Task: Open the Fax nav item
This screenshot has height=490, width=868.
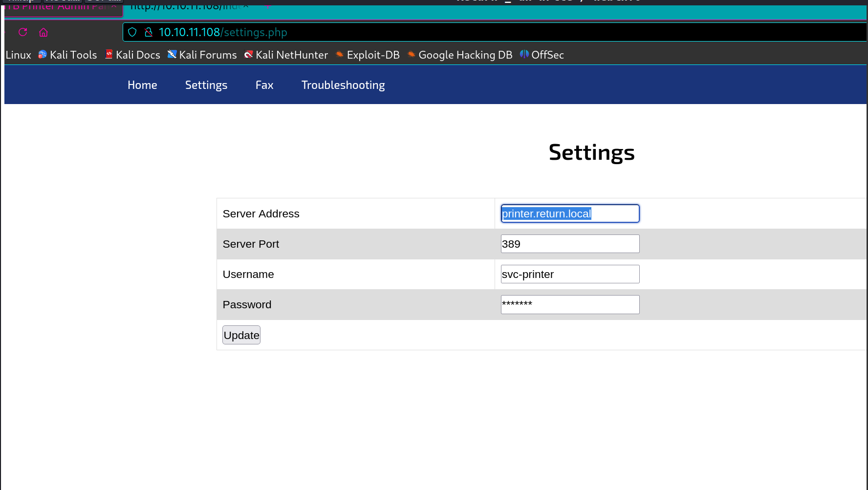Action: 264,85
